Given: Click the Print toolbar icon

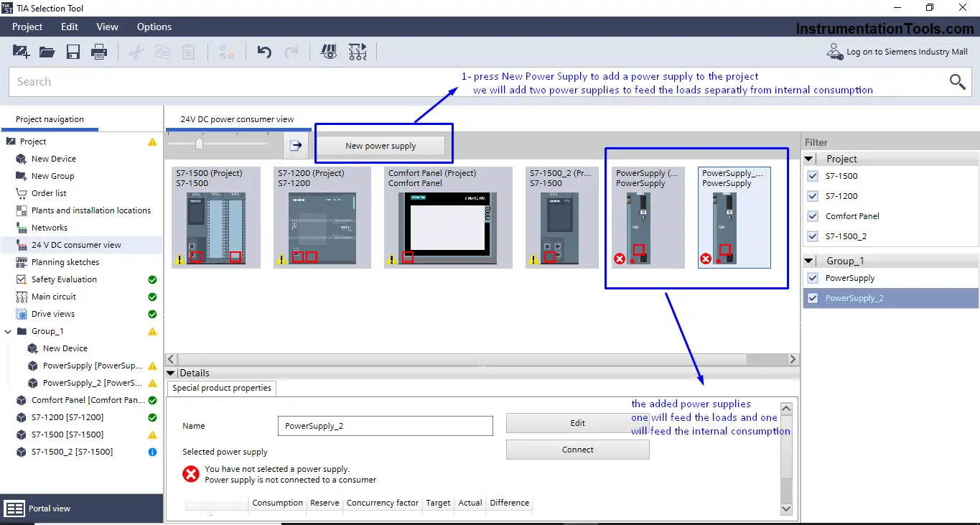Looking at the screenshot, I should tap(99, 52).
